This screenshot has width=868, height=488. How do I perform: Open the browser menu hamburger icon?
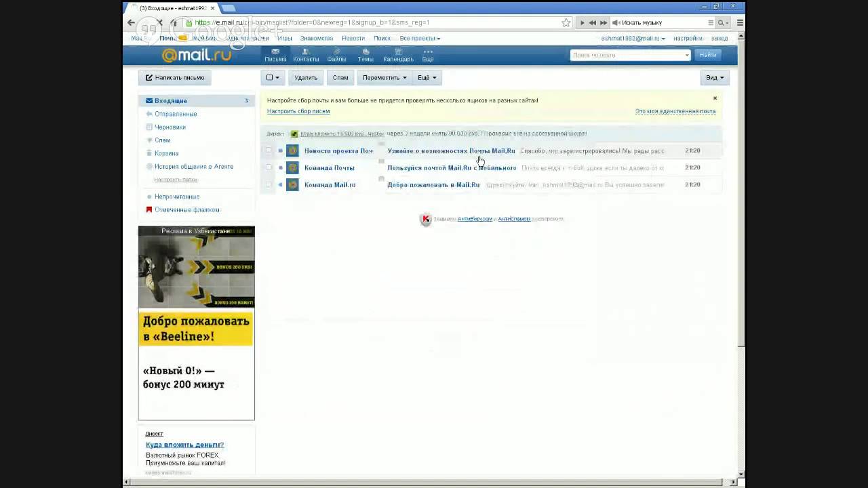pos(740,22)
